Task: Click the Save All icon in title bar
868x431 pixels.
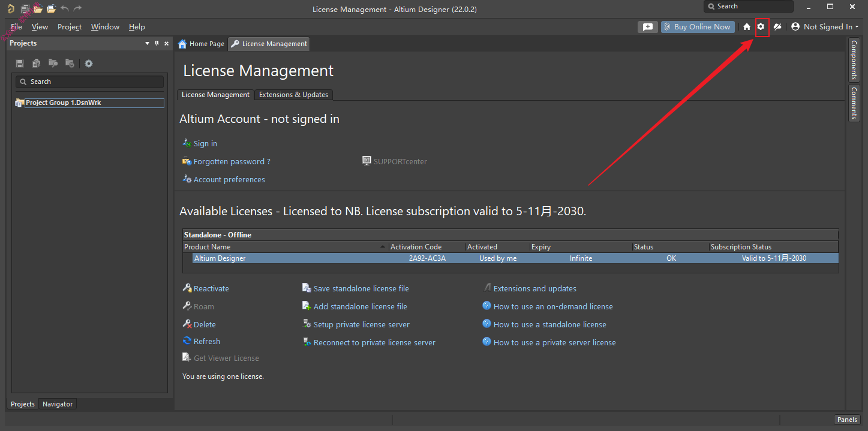Action: [x=25, y=9]
